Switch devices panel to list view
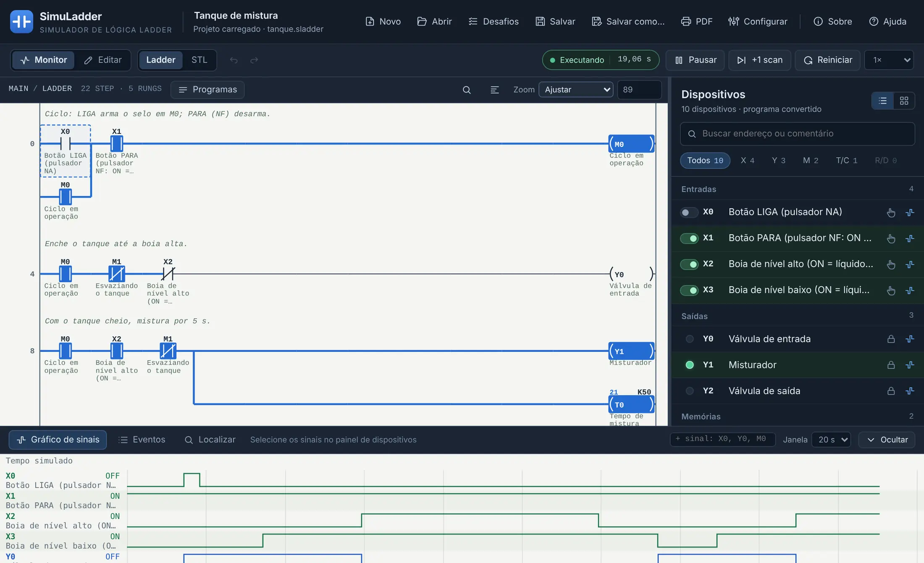This screenshot has height=563, width=924. (x=882, y=101)
